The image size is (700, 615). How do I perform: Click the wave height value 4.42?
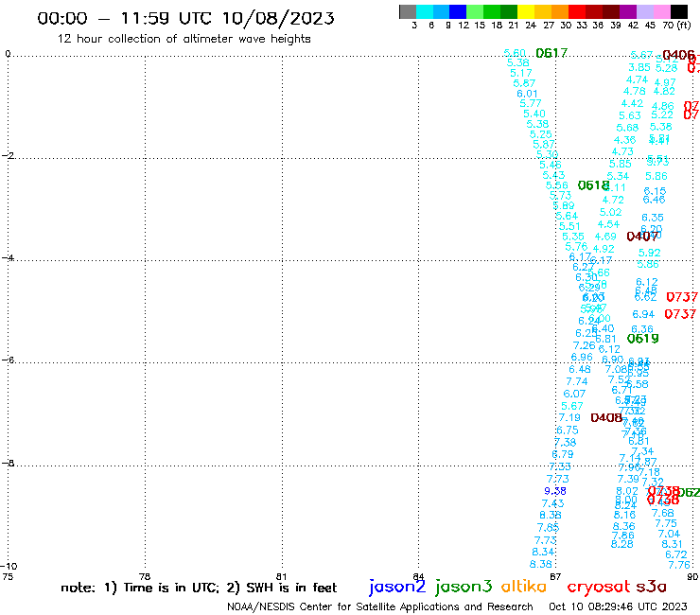click(632, 103)
